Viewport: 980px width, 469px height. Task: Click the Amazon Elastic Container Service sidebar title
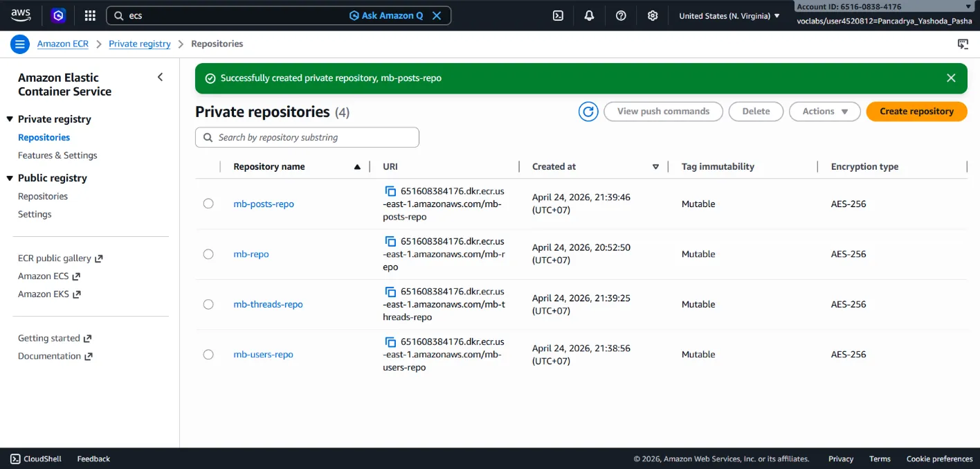64,85
